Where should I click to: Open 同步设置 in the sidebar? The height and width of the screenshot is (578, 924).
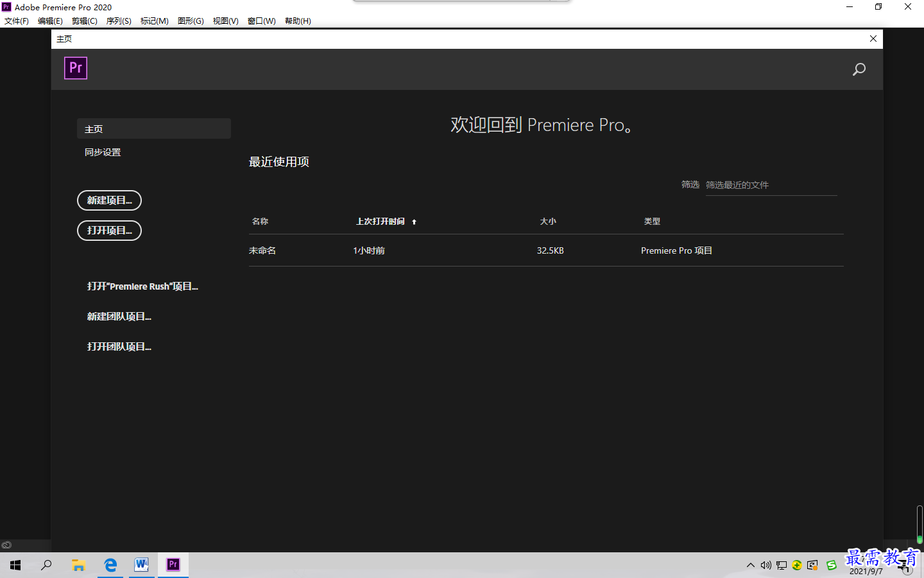pos(103,152)
